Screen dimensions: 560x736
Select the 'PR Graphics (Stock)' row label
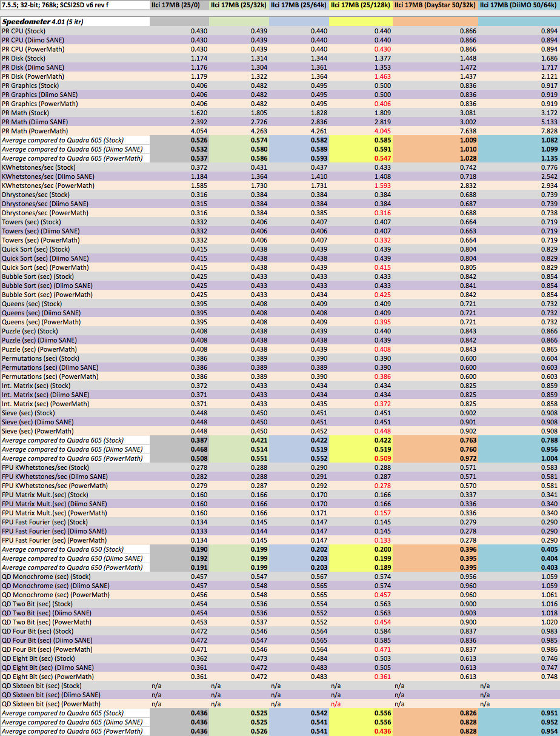click(30, 85)
